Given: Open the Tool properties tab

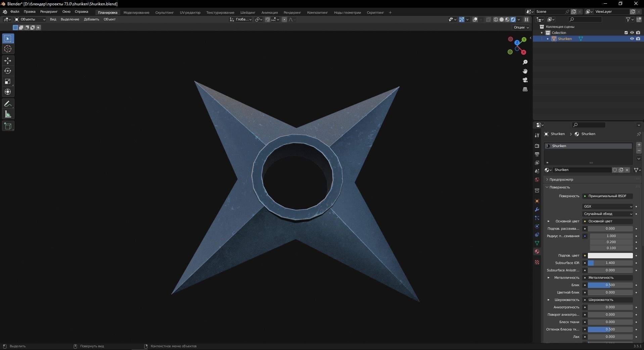Looking at the screenshot, I should pos(537,135).
